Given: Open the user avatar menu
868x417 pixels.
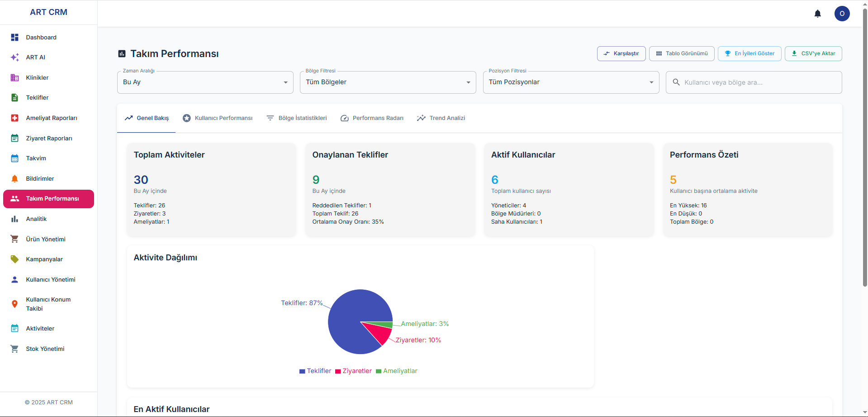Looking at the screenshot, I should 842,14.
